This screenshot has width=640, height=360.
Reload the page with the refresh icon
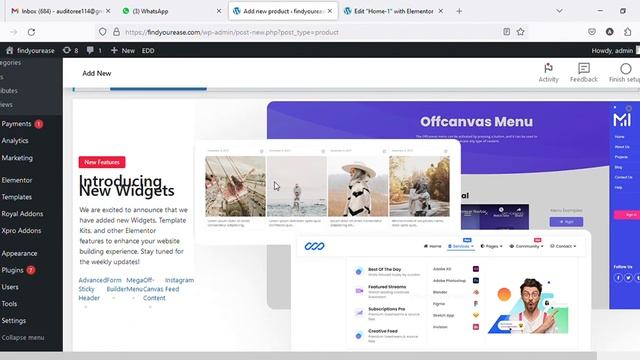(31, 32)
